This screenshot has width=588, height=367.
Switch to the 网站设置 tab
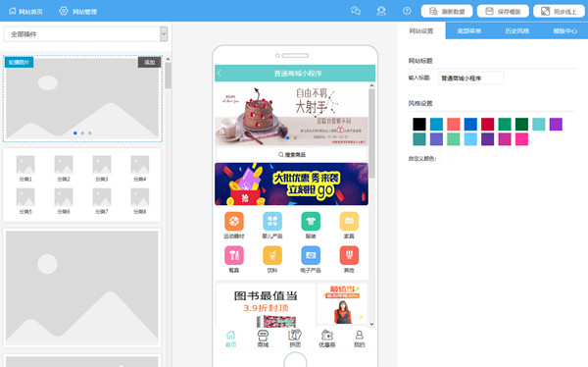click(x=421, y=30)
